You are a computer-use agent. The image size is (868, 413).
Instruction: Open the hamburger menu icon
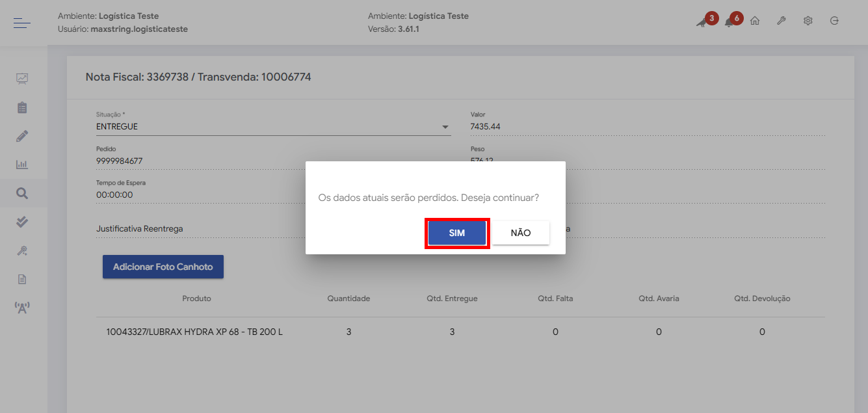tap(22, 23)
